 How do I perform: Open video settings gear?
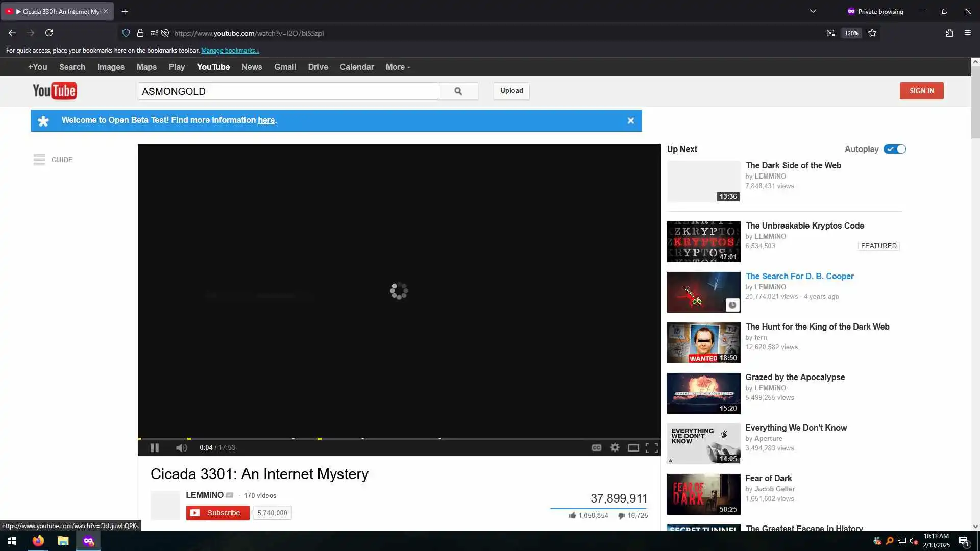click(615, 447)
